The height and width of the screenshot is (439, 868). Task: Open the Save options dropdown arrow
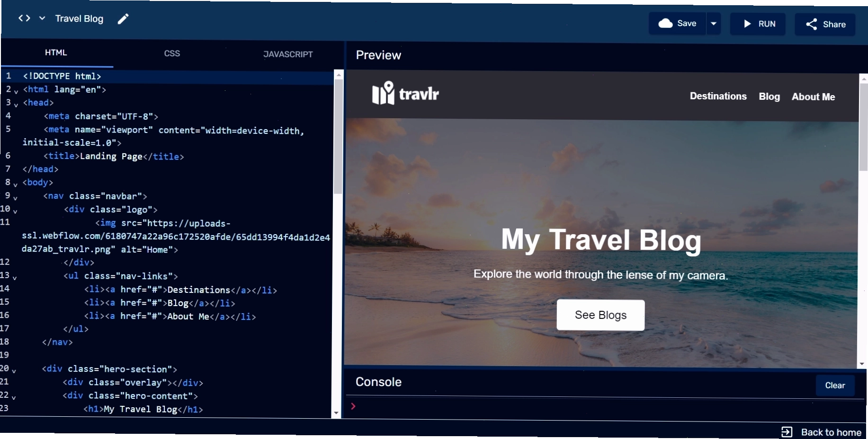pos(714,24)
